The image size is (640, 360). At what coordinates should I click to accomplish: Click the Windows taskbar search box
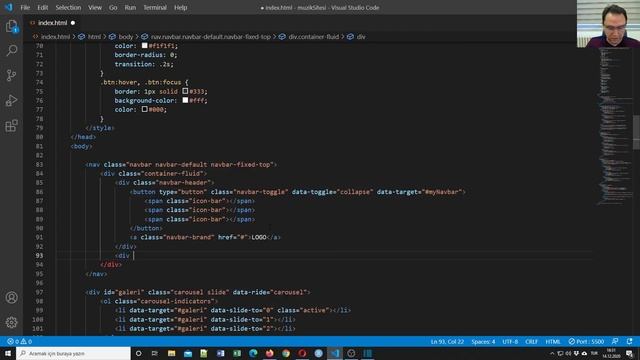73,353
